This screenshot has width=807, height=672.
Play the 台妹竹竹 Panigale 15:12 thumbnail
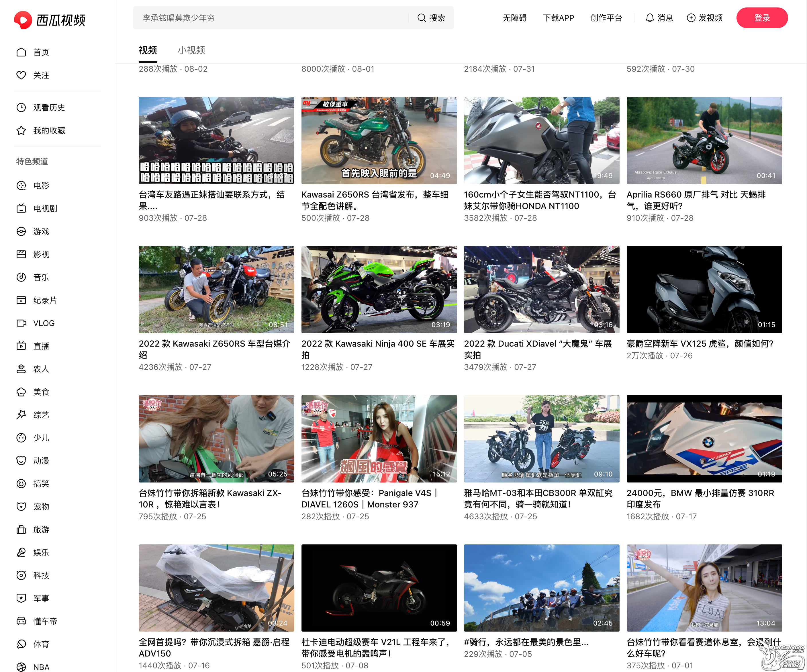pyautogui.click(x=379, y=439)
